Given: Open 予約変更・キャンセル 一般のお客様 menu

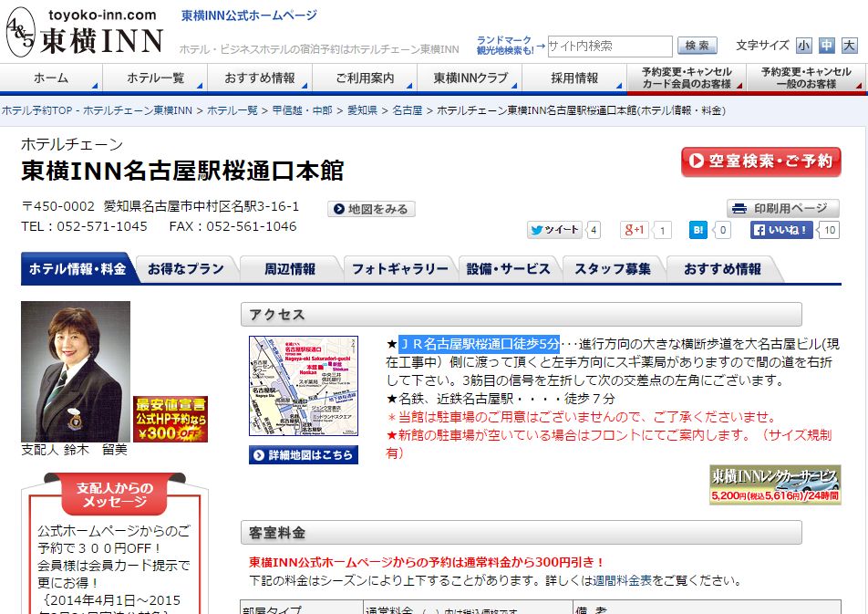Looking at the screenshot, I should tap(806, 78).
